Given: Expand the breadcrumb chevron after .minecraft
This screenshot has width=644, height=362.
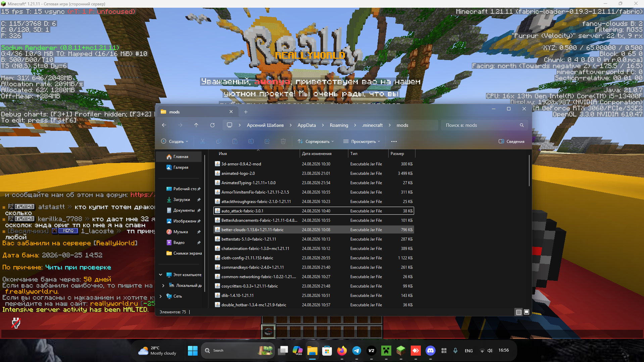Looking at the screenshot, I should point(390,125).
